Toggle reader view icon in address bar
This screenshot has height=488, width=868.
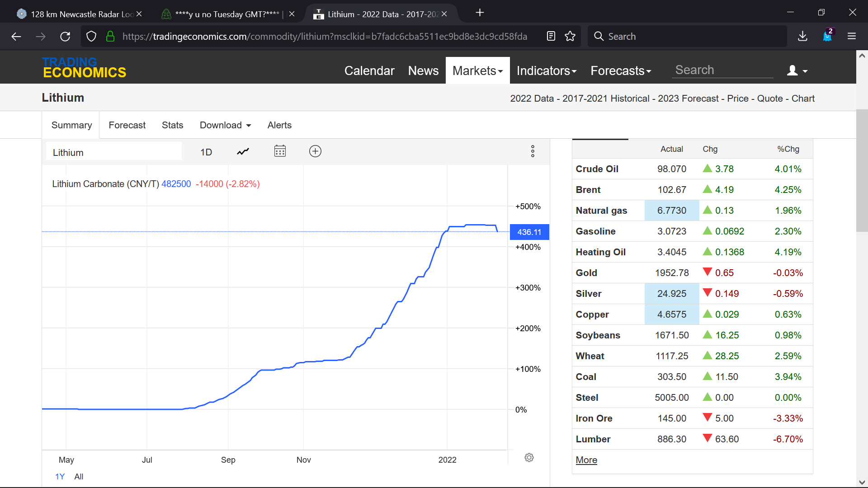551,36
